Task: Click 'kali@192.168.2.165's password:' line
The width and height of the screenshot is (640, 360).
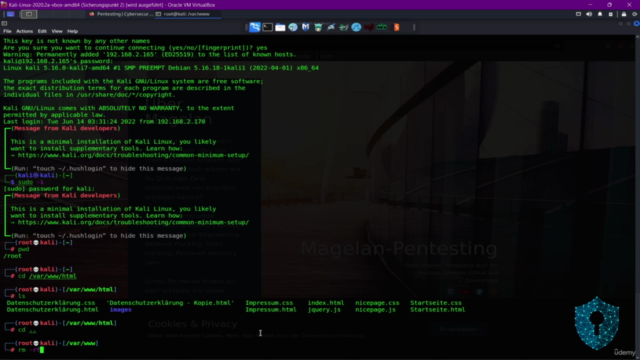Action: point(58,61)
